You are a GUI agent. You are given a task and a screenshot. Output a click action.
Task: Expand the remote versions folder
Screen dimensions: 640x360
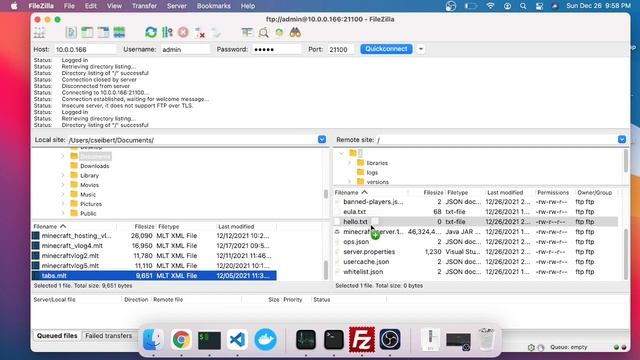(x=350, y=182)
